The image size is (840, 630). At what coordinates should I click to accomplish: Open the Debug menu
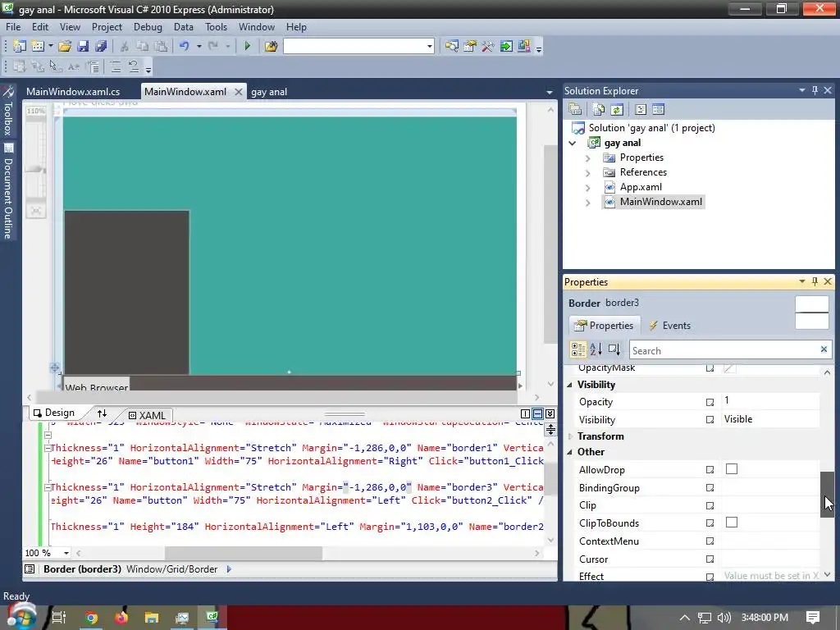coord(148,27)
